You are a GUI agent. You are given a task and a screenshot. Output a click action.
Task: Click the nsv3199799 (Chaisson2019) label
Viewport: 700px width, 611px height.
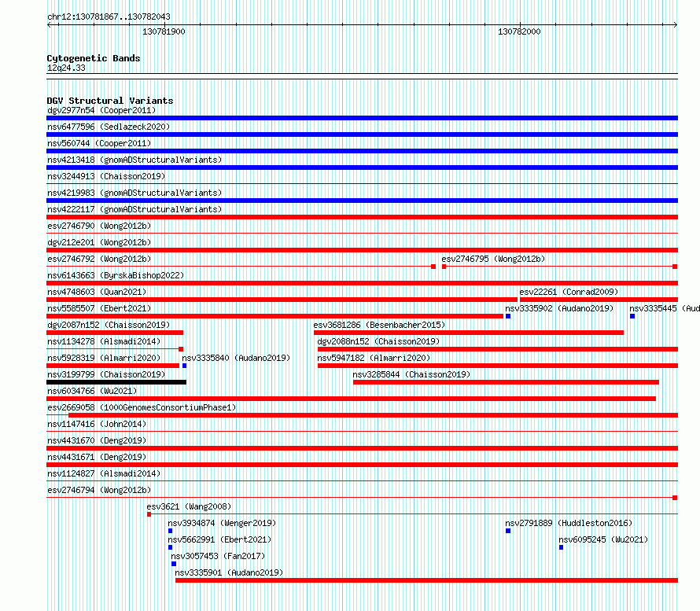pos(106,374)
